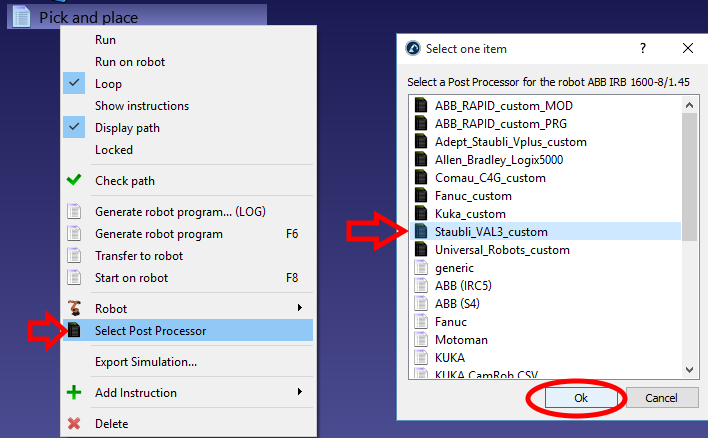Image resolution: width=708 pixels, height=438 pixels.
Task: Click the Select Post Processor icon
Action: (x=74, y=330)
